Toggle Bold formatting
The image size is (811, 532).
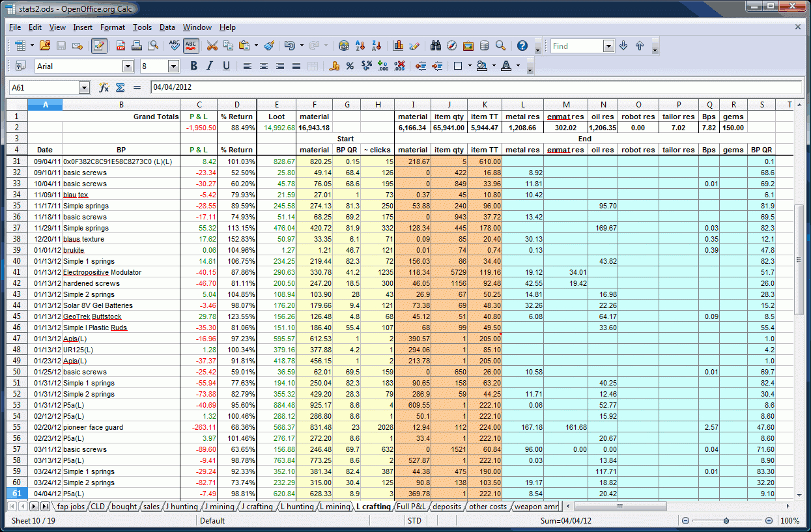pos(193,66)
